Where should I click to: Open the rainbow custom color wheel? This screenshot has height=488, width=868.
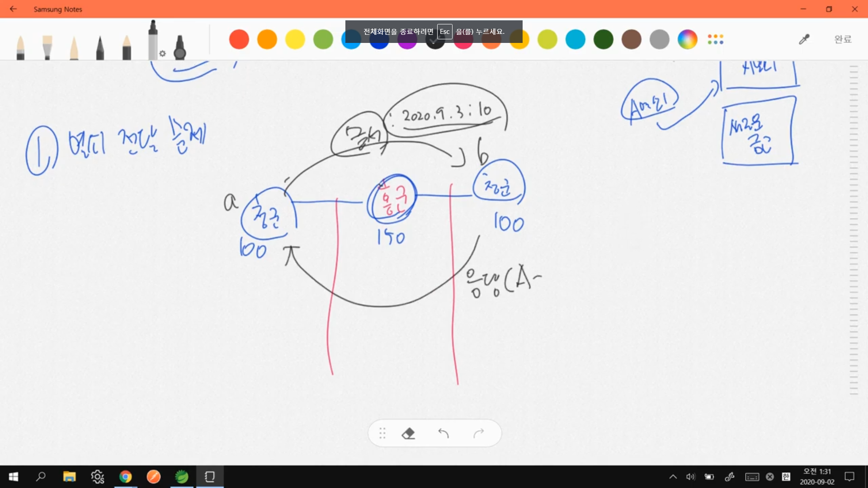687,40
